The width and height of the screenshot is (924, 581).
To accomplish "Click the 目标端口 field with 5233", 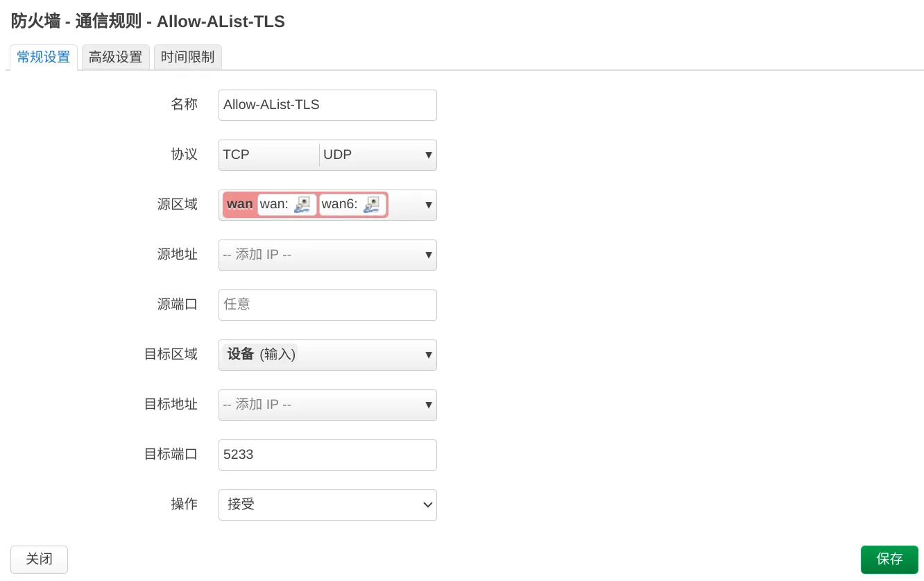I will tap(327, 455).
